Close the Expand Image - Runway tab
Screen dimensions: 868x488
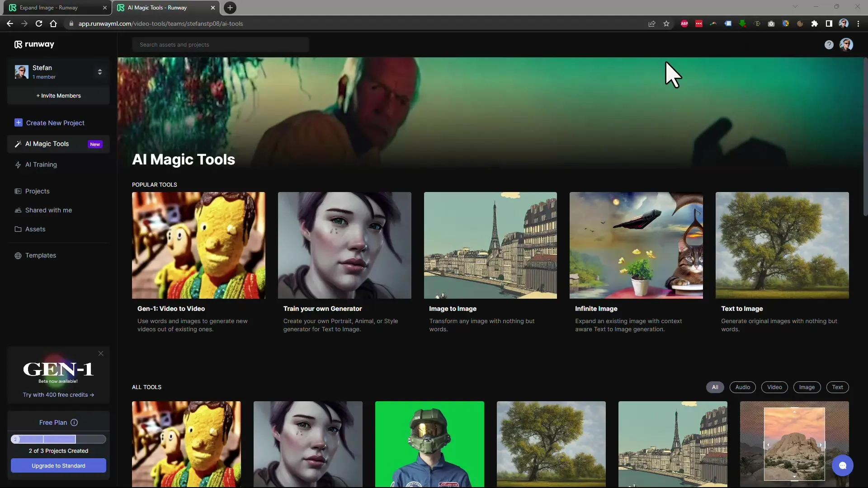[x=104, y=8]
